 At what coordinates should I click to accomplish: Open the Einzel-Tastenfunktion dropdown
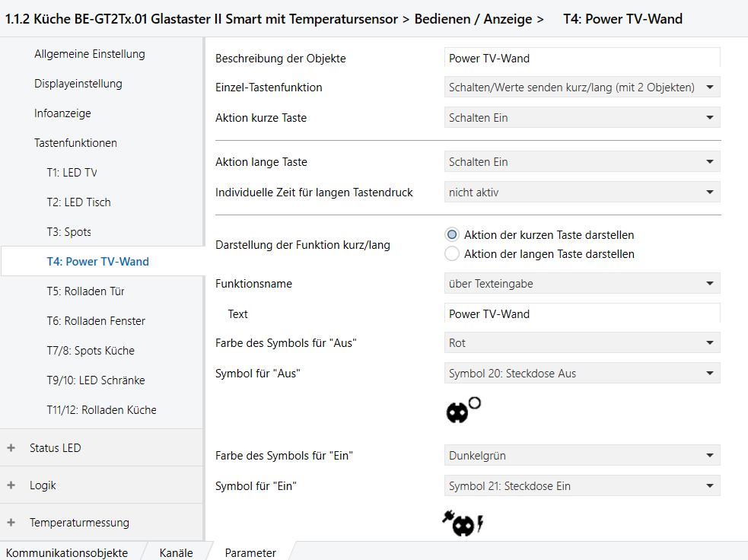581,87
